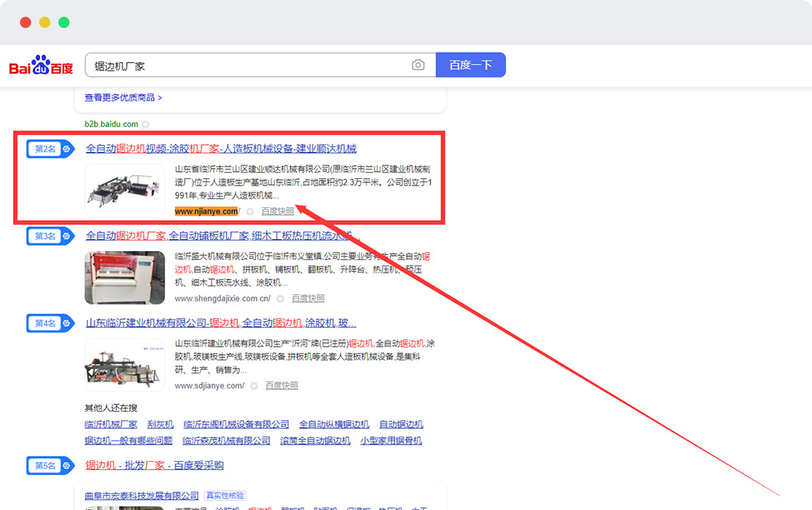
Task: Click the 第2名 rank badge
Action: (51, 149)
